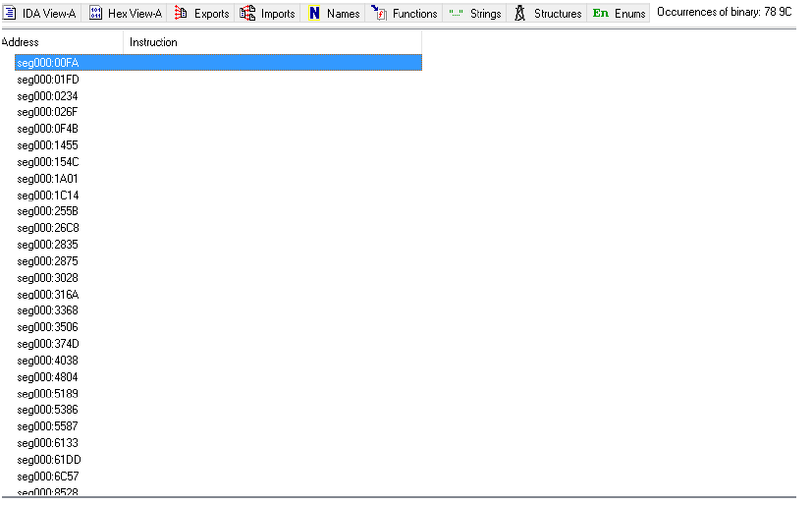Select the row seg000:3028
This screenshot has width=812, height=505.
[218, 278]
